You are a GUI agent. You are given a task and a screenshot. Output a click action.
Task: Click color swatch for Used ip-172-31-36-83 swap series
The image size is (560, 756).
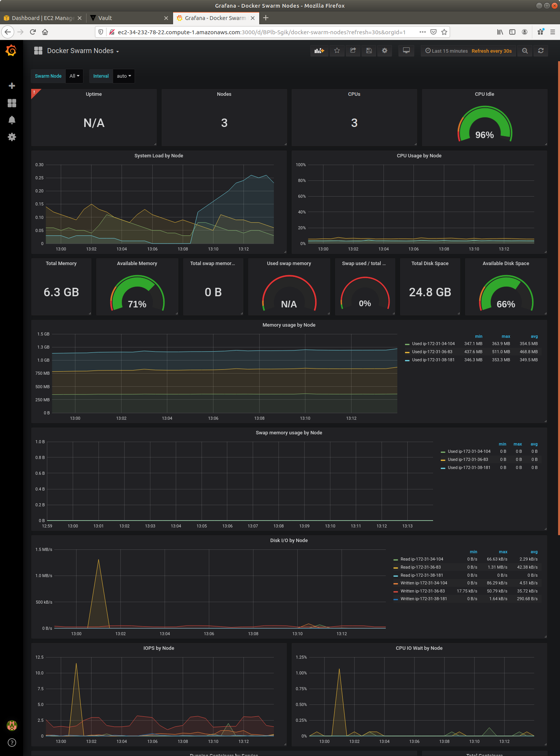point(443,460)
